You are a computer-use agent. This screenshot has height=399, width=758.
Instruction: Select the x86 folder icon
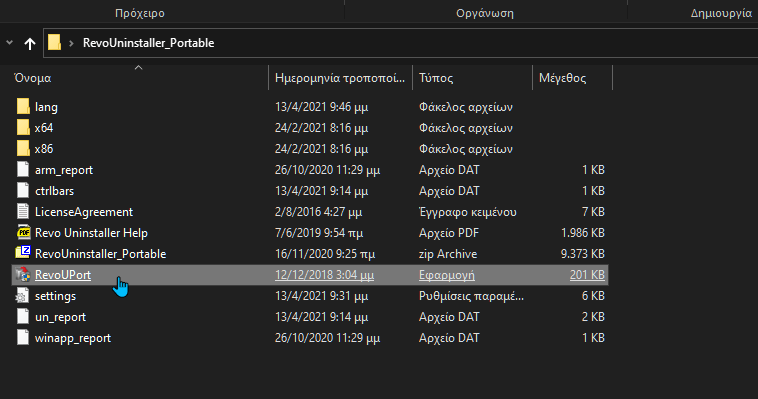point(23,148)
